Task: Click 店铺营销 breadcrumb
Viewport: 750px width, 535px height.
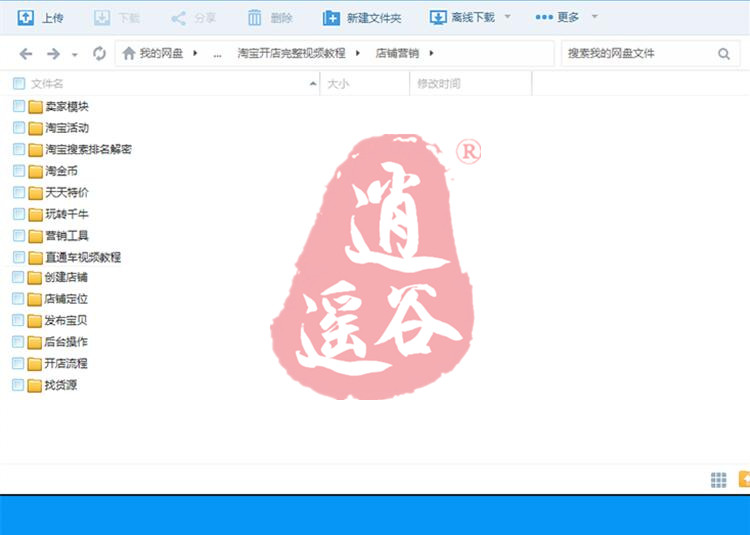Action: (397, 53)
